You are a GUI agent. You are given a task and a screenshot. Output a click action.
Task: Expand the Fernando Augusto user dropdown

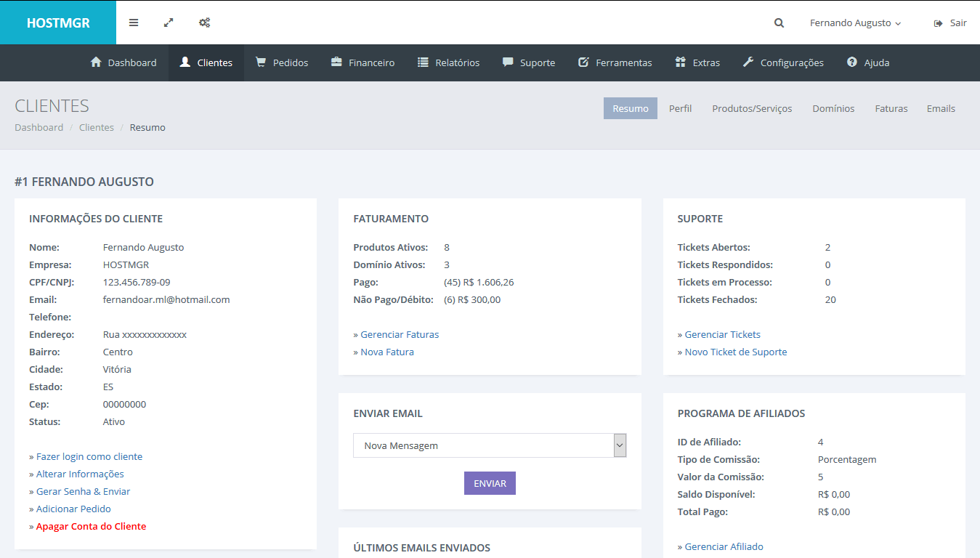click(855, 23)
